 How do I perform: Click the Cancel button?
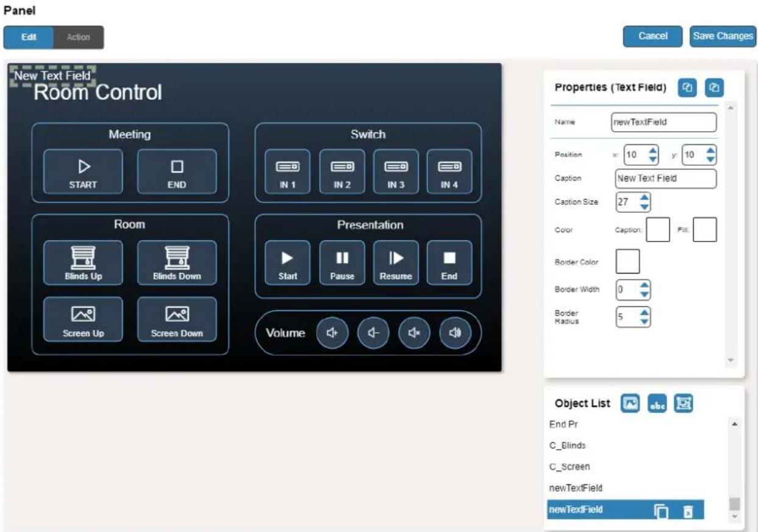[x=653, y=36]
